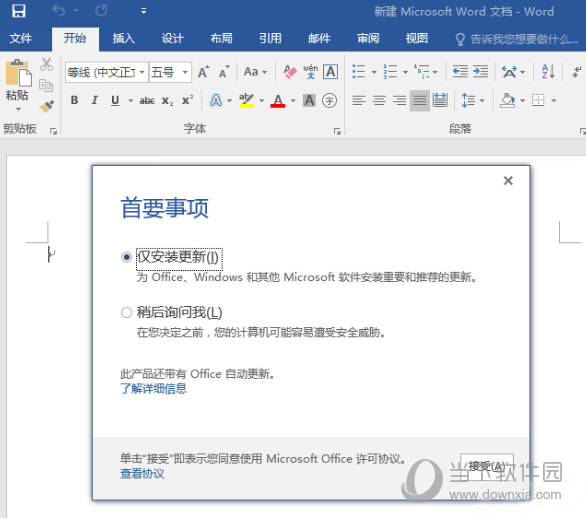Click the Increase Indent icon
The image size is (586, 524).
[481, 71]
